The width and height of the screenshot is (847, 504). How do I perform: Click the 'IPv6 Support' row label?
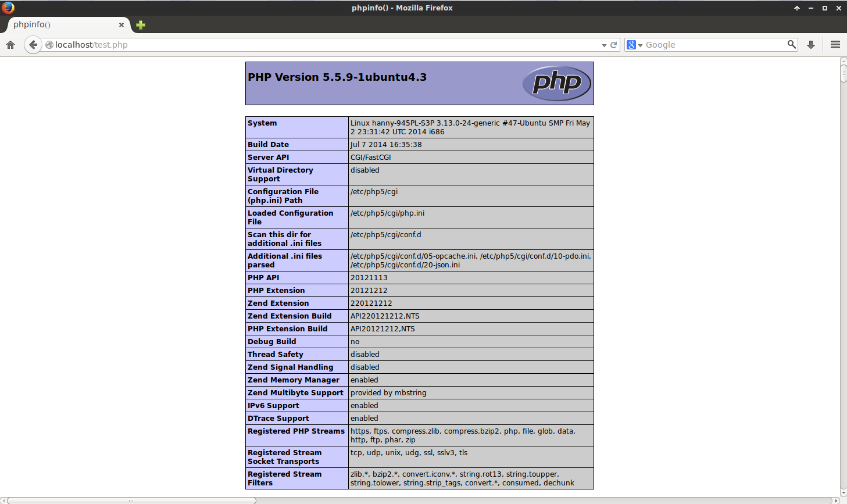pos(273,406)
